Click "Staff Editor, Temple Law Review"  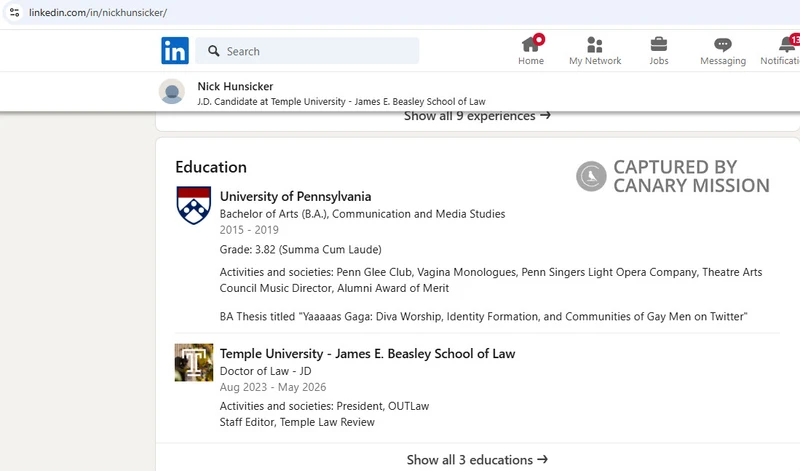[297, 422]
